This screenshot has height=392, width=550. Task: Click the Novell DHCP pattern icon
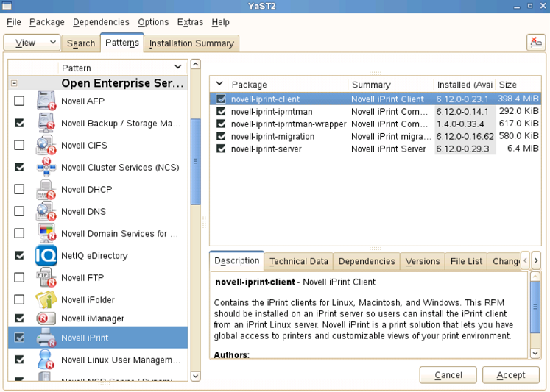(x=46, y=189)
